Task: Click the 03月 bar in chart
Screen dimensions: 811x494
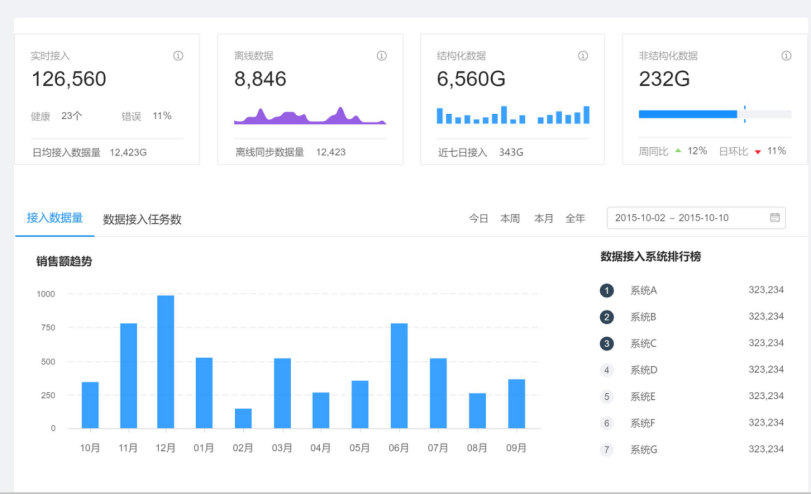Action: pyautogui.click(x=282, y=393)
